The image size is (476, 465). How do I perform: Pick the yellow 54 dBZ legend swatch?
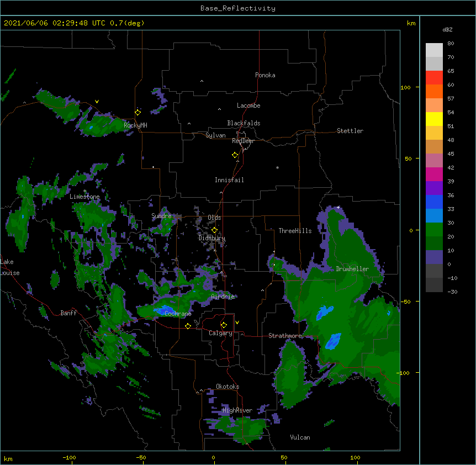[x=434, y=119]
